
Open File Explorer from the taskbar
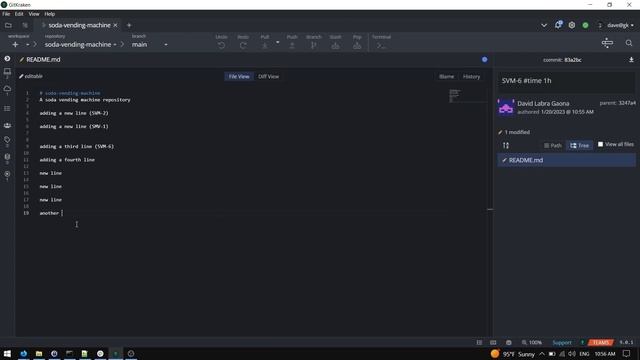click(x=39, y=354)
